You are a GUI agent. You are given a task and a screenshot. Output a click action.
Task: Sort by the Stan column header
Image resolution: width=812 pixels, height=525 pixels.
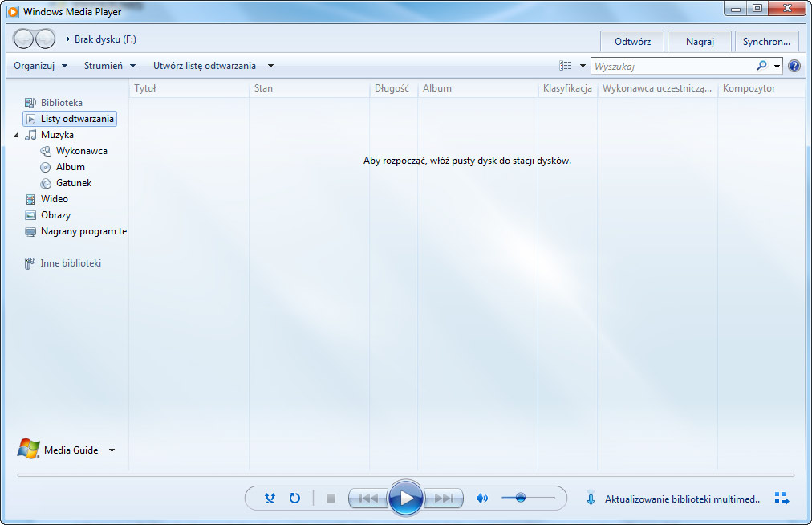tap(309, 88)
